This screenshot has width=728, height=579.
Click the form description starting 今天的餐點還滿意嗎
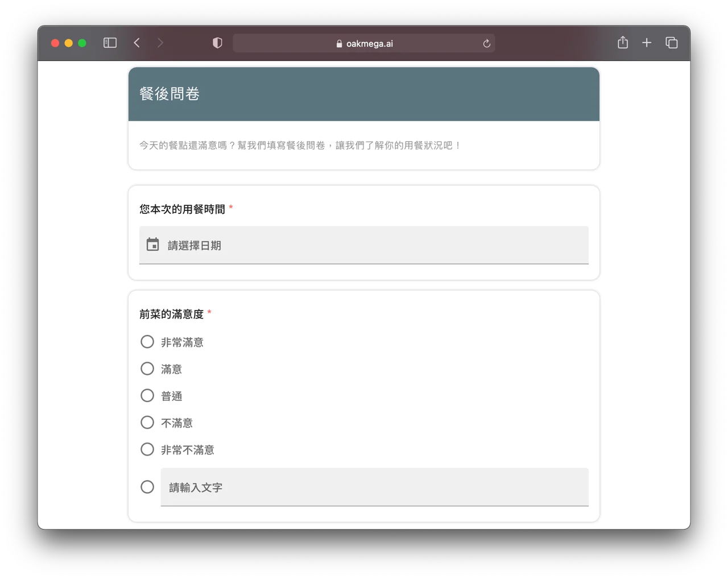click(x=300, y=146)
